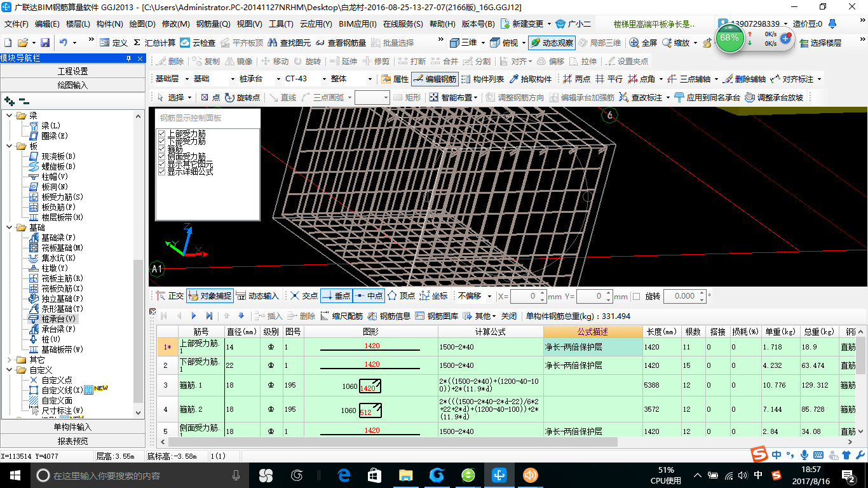
Task: Select 平行 parallel axis tool
Action: click(609, 79)
